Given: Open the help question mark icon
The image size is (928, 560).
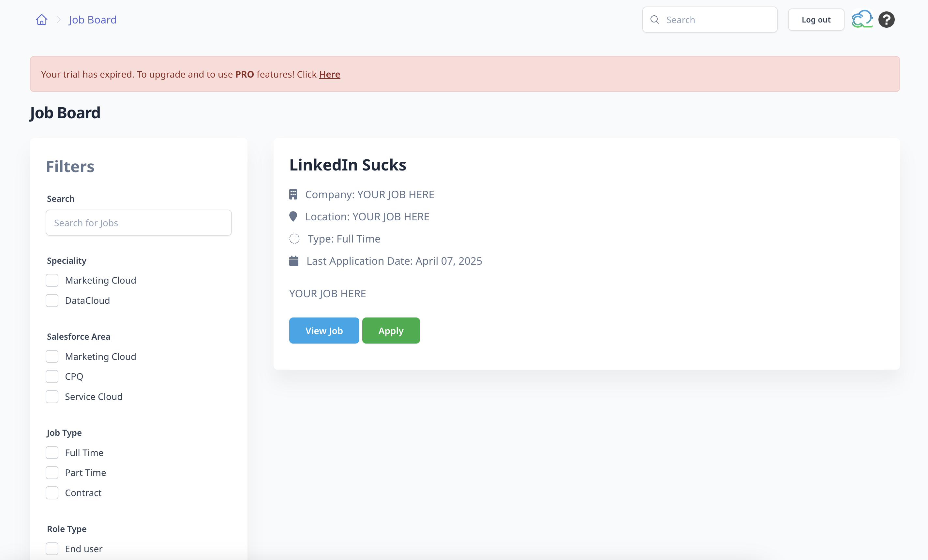Looking at the screenshot, I should coord(886,20).
